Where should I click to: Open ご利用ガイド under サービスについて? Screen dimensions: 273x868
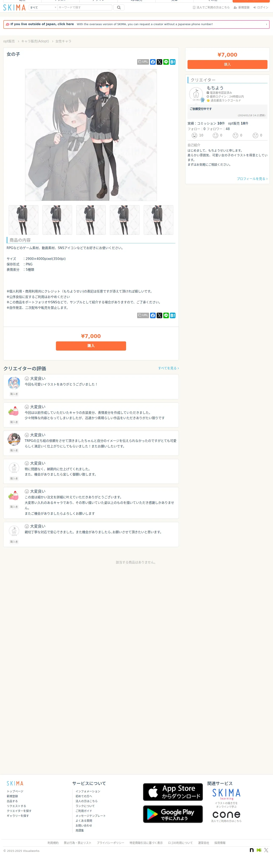(x=84, y=811)
